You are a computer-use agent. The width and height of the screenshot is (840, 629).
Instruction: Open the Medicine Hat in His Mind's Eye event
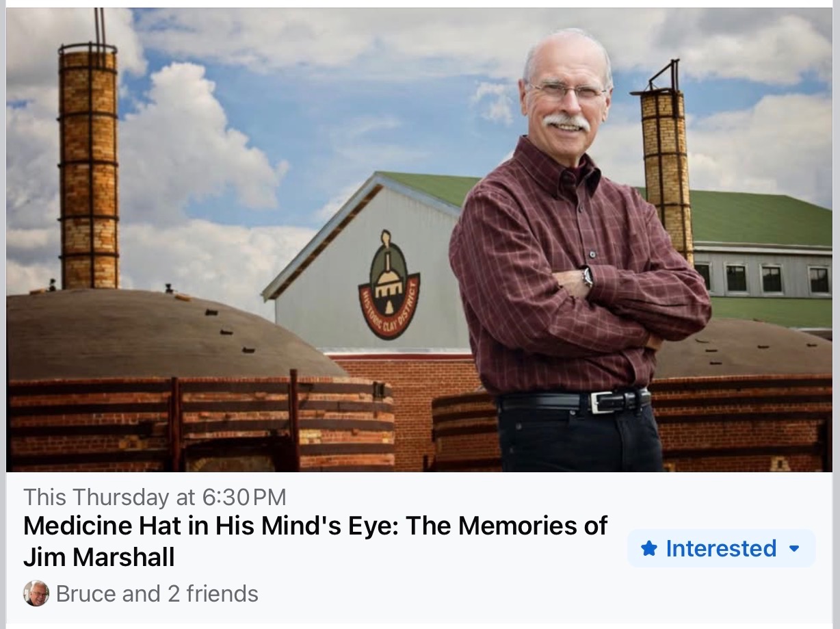[x=315, y=541]
